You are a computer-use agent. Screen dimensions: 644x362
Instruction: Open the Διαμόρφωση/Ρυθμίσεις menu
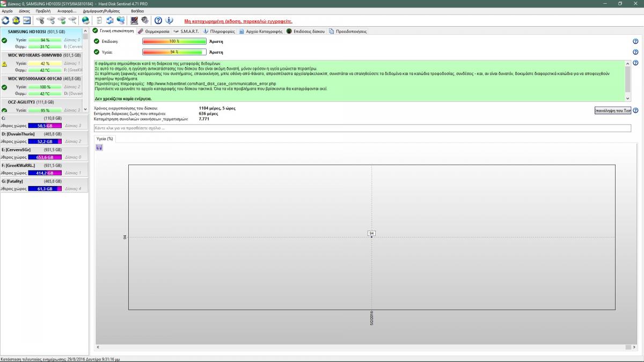[101, 11]
